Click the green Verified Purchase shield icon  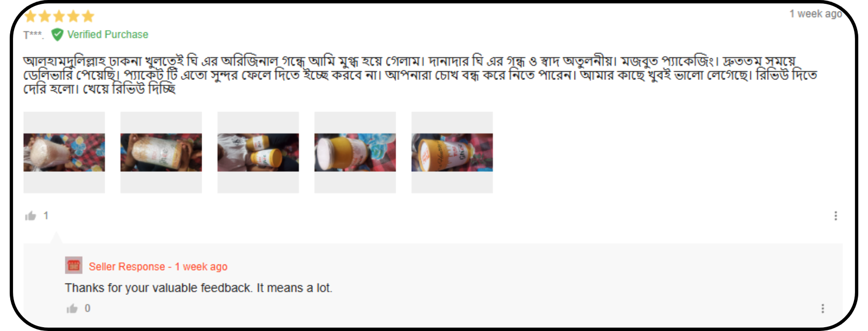[x=57, y=35]
